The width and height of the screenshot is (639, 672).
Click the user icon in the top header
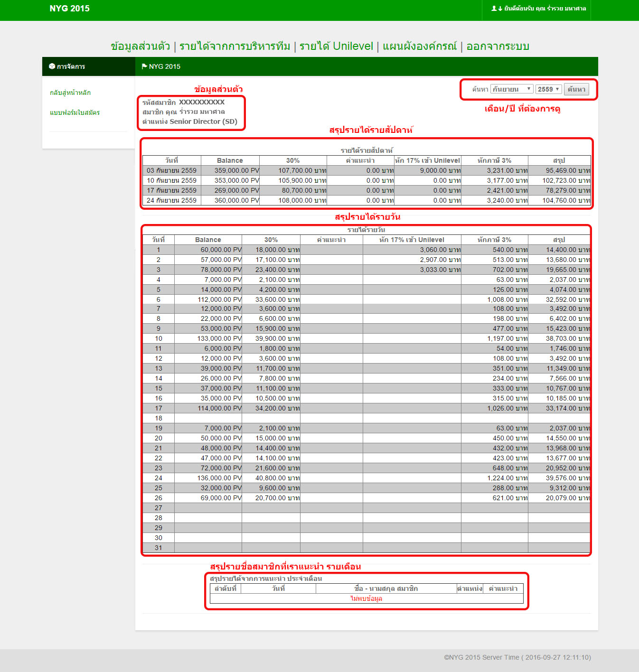494,9
